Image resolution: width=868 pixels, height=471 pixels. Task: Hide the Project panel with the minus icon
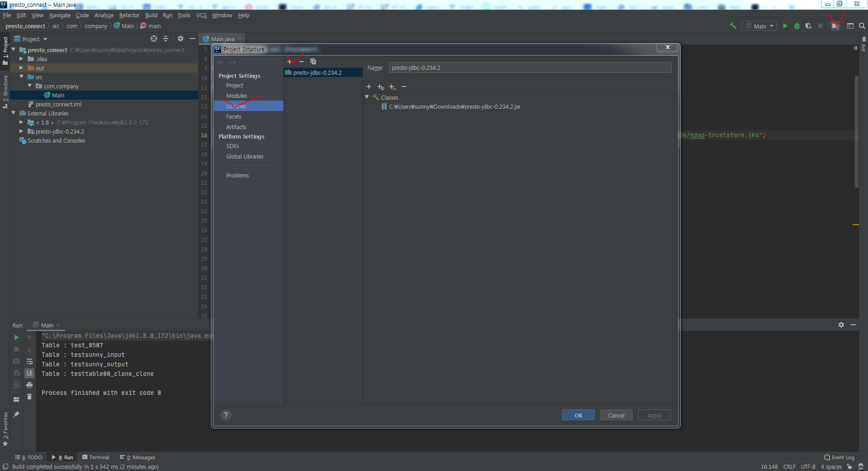192,39
